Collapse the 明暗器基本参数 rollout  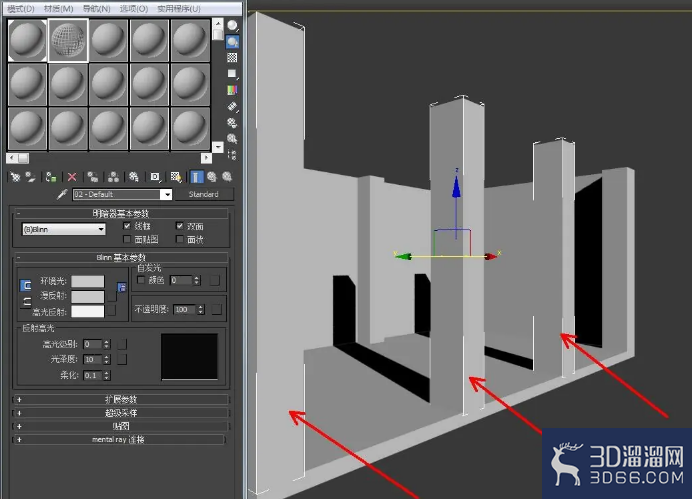(120, 214)
